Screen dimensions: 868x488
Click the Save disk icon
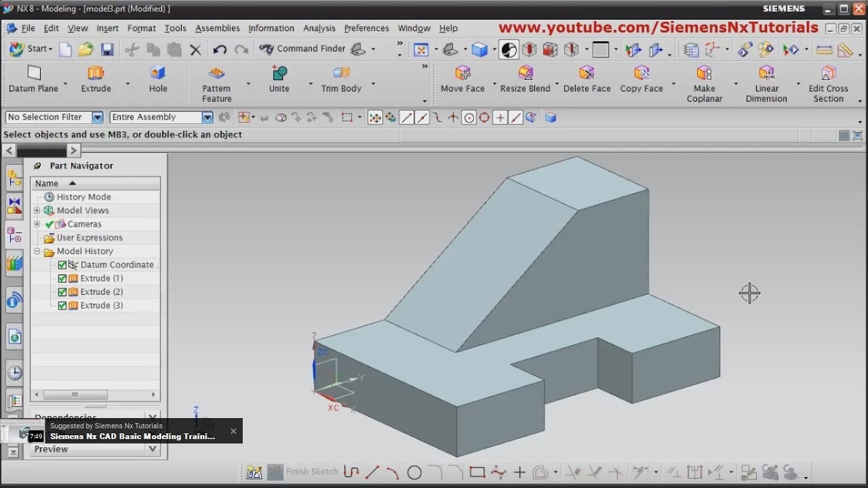tap(107, 49)
